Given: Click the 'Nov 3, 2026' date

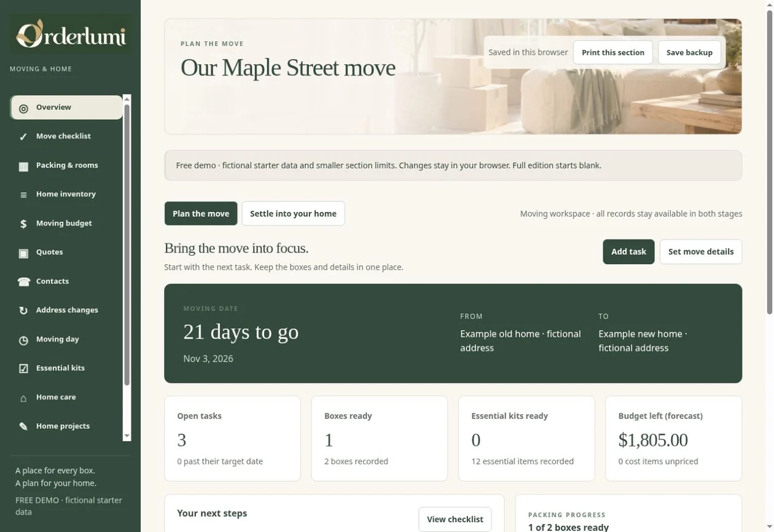Looking at the screenshot, I should click(x=208, y=359).
